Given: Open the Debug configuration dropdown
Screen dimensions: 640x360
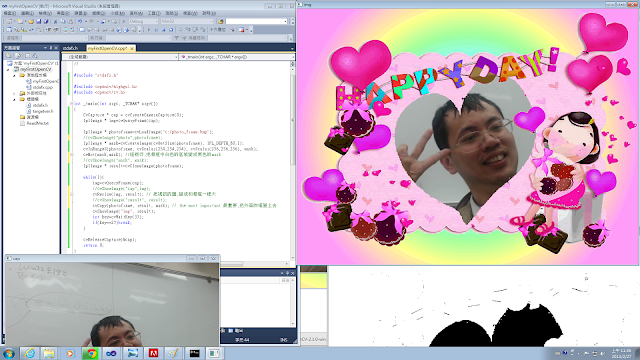Looking at the screenshot, I should [x=143, y=21].
